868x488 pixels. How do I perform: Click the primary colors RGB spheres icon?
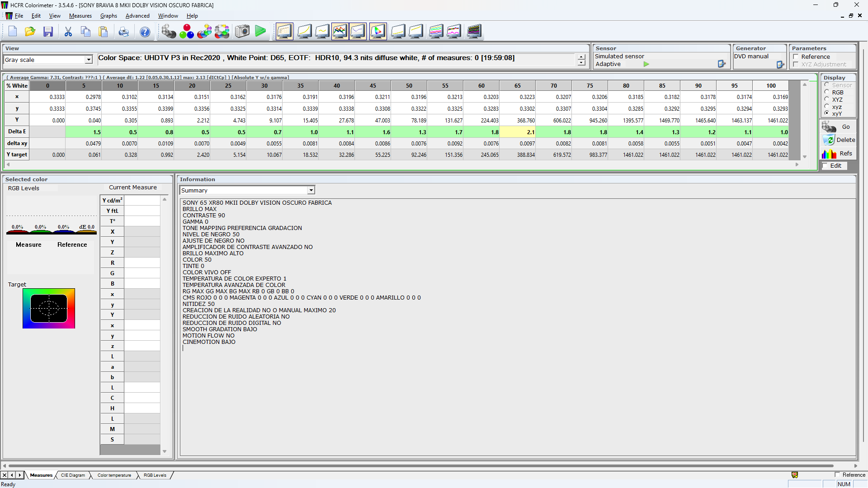click(x=186, y=32)
